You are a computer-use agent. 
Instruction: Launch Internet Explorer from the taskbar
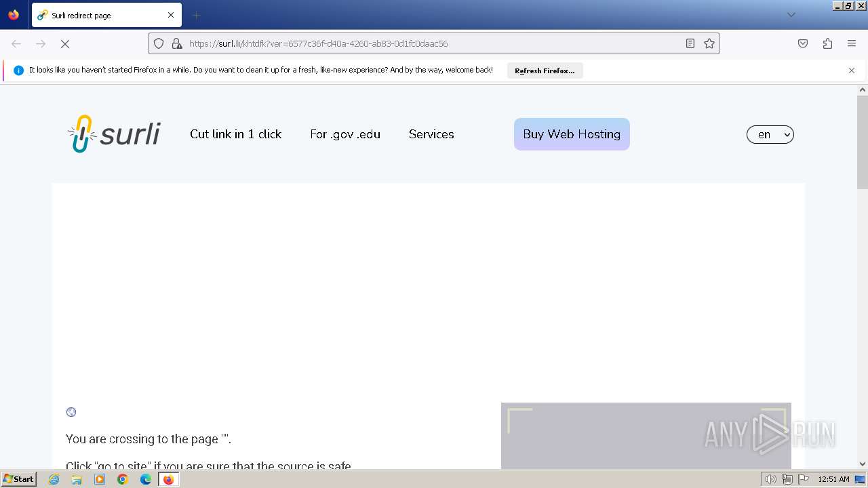point(54,479)
